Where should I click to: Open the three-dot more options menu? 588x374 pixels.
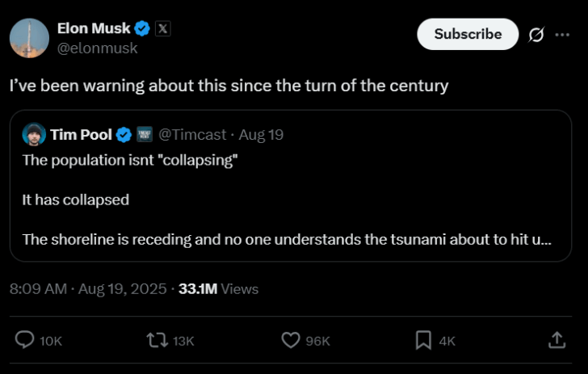pyautogui.click(x=562, y=34)
